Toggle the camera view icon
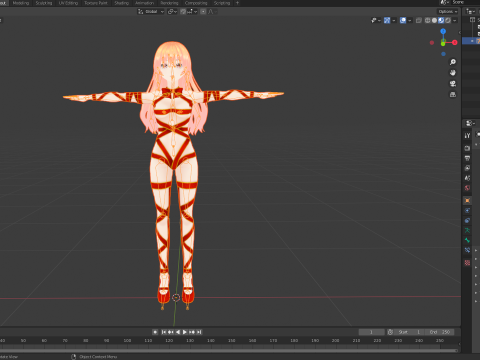 coord(453,84)
